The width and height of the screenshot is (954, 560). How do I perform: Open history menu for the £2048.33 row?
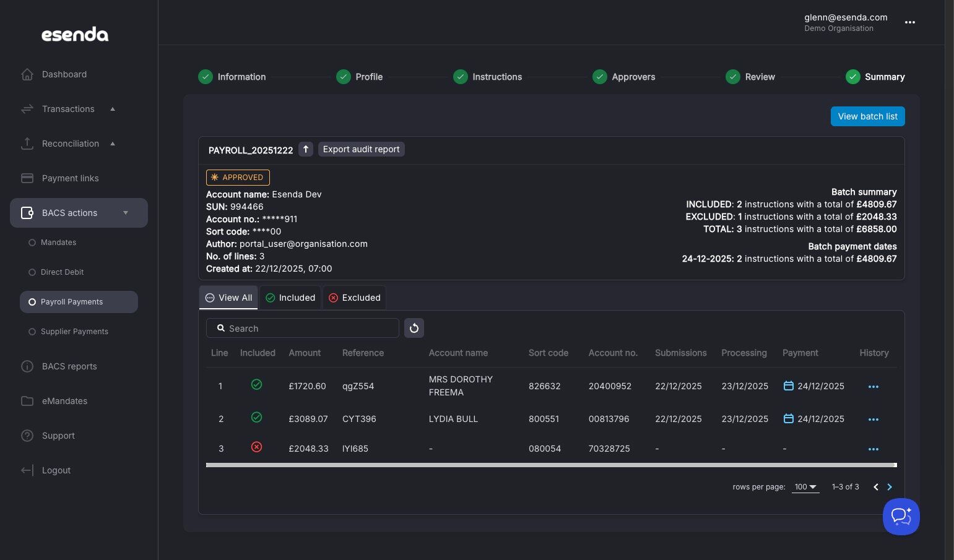(x=874, y=449)
